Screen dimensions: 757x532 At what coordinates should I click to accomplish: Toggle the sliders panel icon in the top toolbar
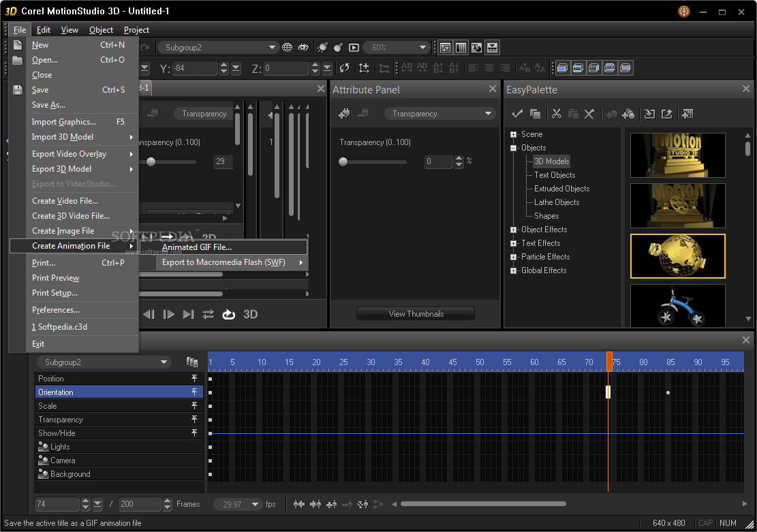pyautogui.click(x=445, y=47)
